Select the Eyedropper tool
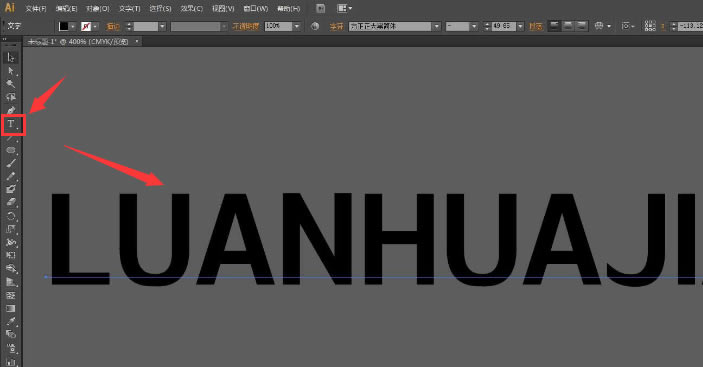The height and width of the screenshot is (367, 703). point(11,321)
